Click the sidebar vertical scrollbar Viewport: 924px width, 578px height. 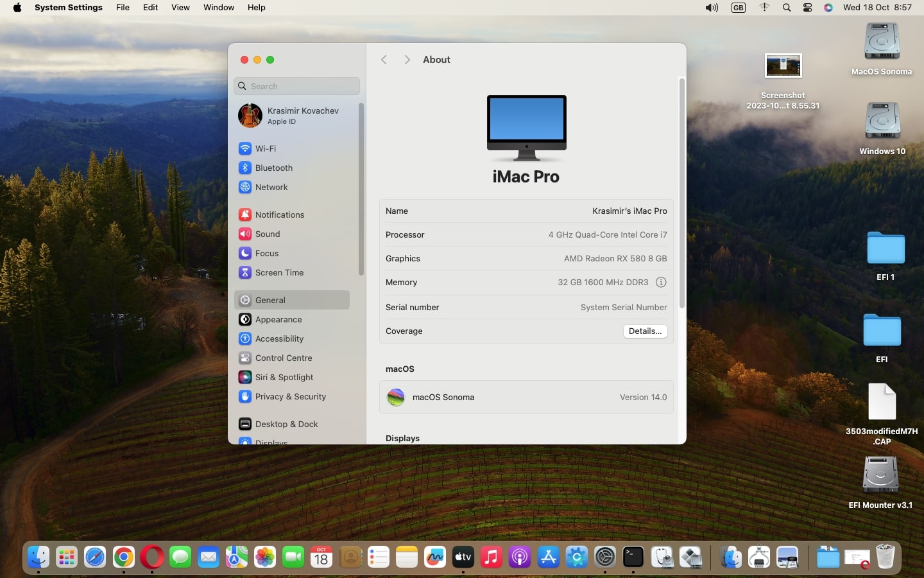tap(361, 189)
